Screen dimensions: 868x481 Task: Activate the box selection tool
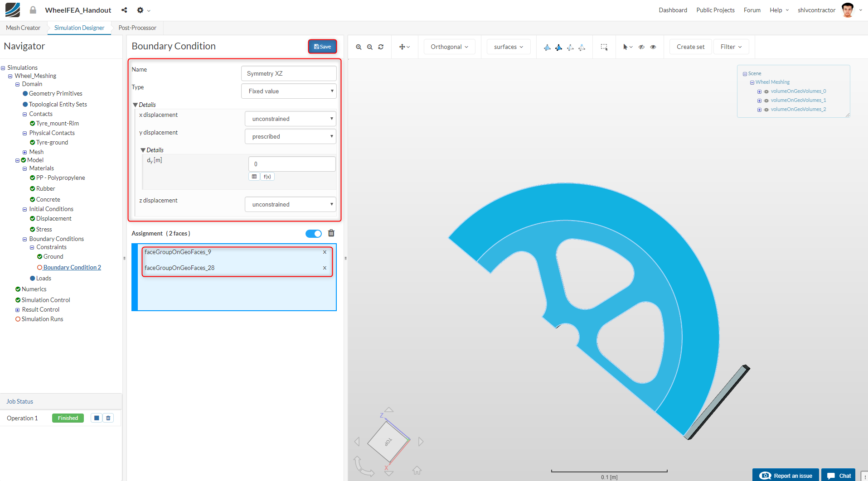coord(604,47)
